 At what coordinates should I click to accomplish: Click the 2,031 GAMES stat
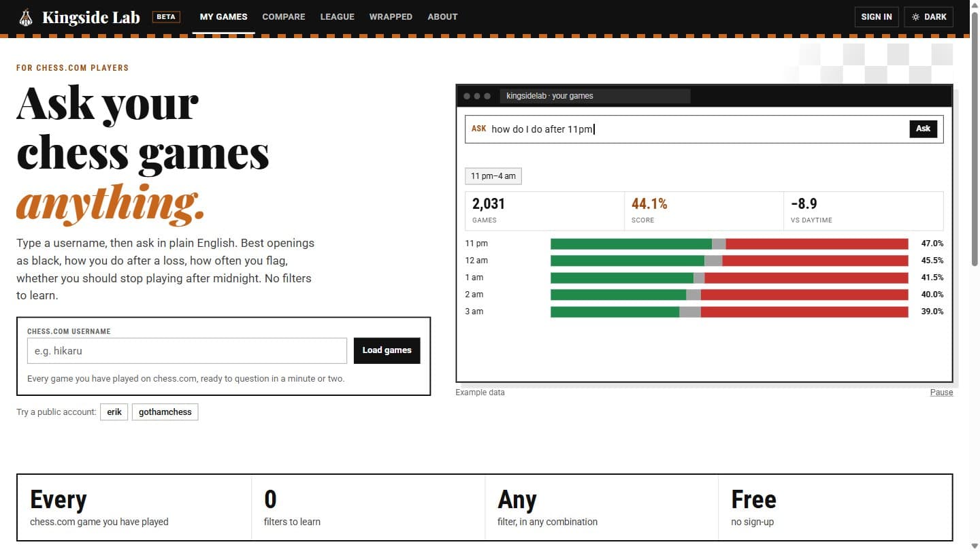pos(545,211)
